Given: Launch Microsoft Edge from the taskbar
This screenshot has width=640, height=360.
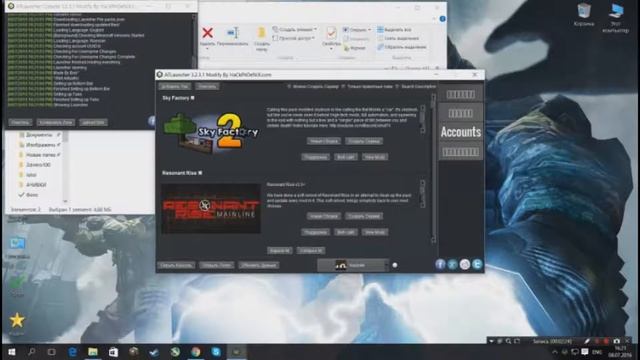Looking at the screenshot, I should (x=73, y=352).
